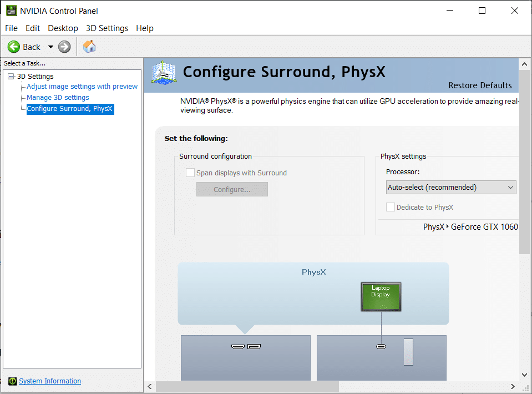
Task: Open the NVIDIA home page icon
Action: coord(89,47)
